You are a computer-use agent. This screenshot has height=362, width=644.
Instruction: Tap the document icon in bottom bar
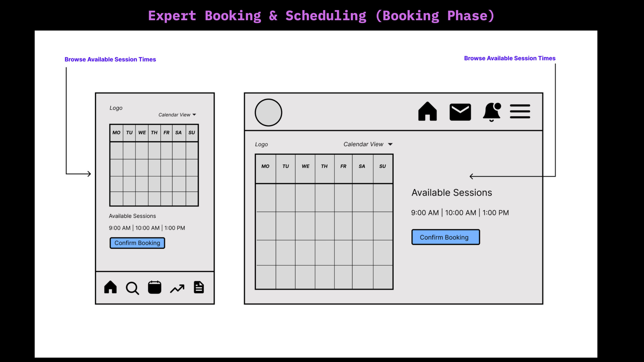(x=199, y=287)
